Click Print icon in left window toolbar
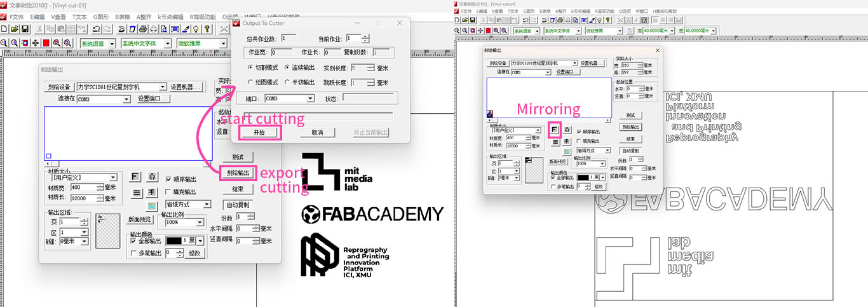The height and width of the screenshot is (307, 868). 143,29
